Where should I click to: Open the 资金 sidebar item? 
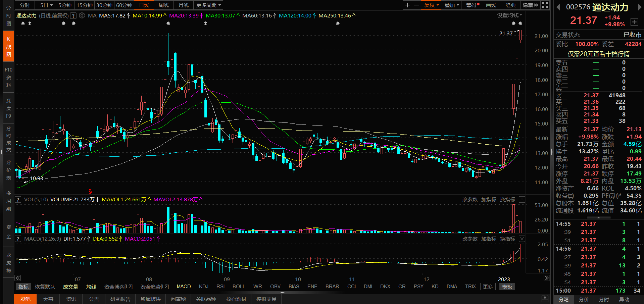click(8, 232)
